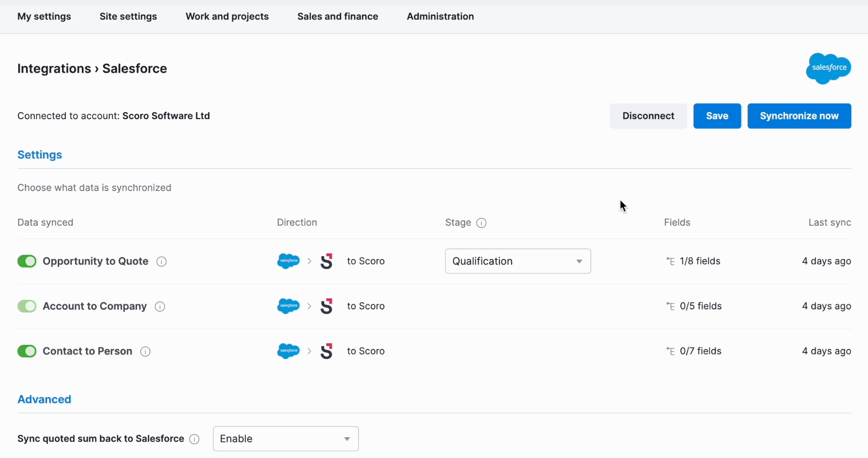The image size is (868, 458).
Task: Toggle Opportunity to Quote sync switch
Action: (27, 261)
